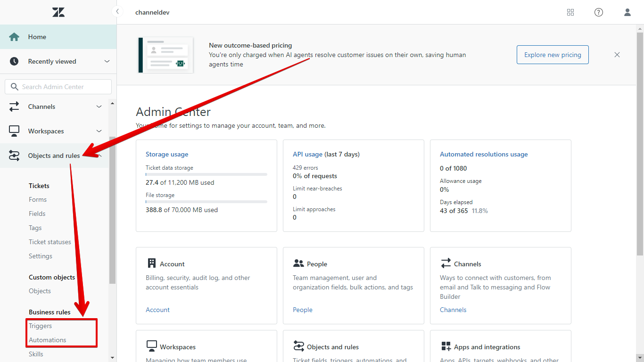Open Automations under Business rules
This screenshot has width=644, height=362.
48,340
